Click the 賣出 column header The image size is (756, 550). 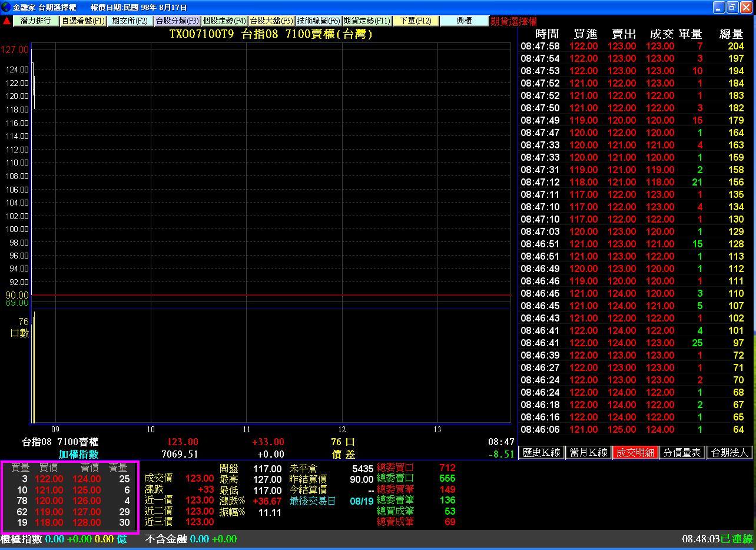(x=624, y=34)
